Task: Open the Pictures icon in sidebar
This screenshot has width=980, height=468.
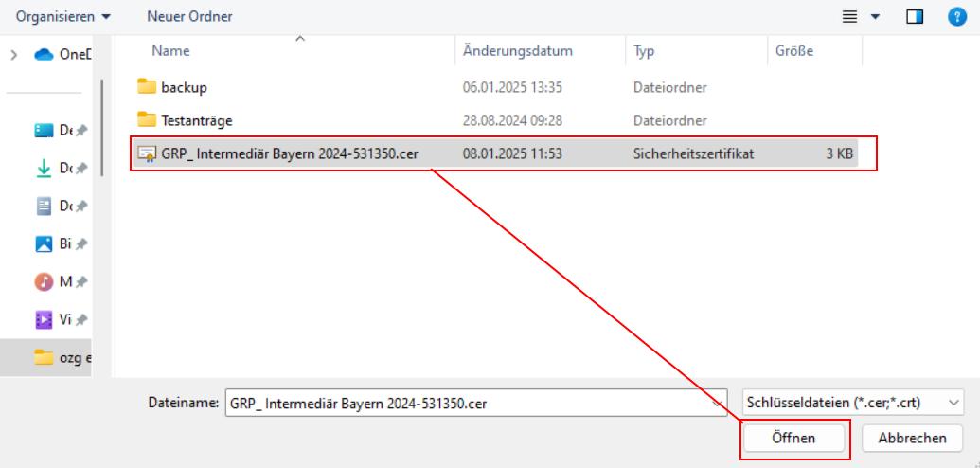Action: pos(44,243)
